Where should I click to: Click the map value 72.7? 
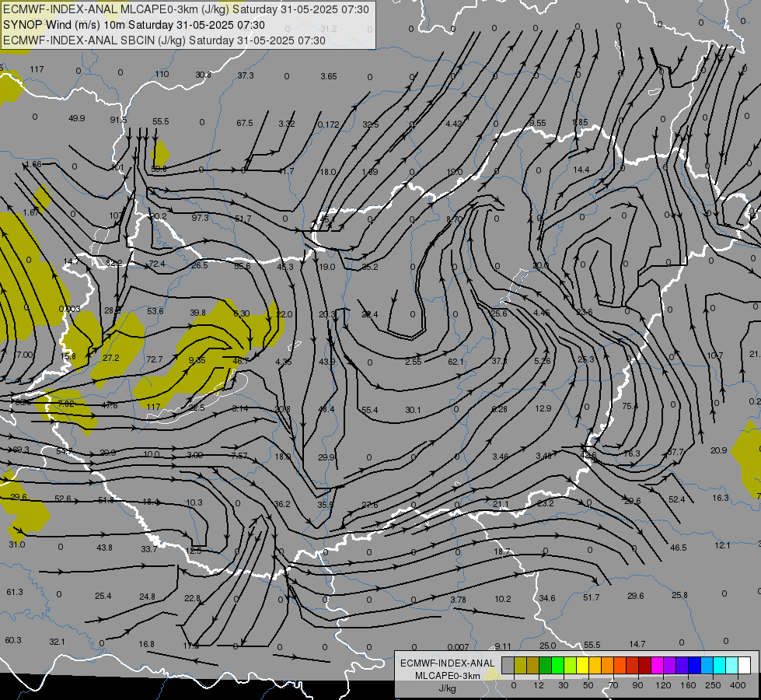tap(155, 359)
